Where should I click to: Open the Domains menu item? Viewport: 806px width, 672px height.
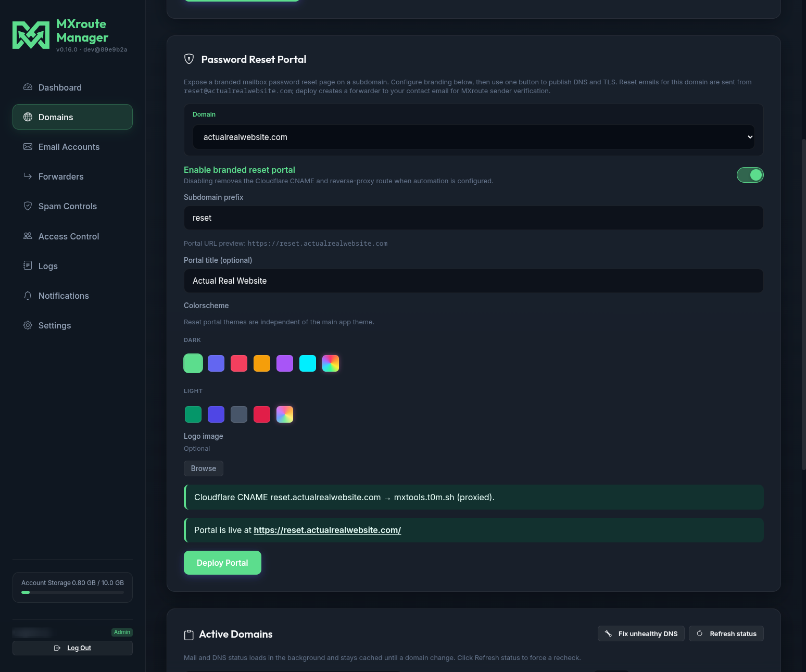pos(72,117)
